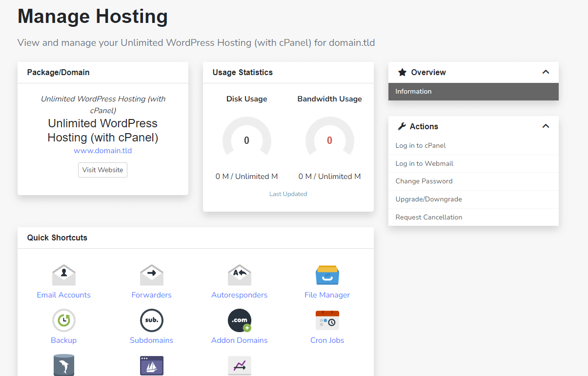Click the Forwarders text link
The width and height of the screenshot is (588, 376).
click(x=152, y=295)
